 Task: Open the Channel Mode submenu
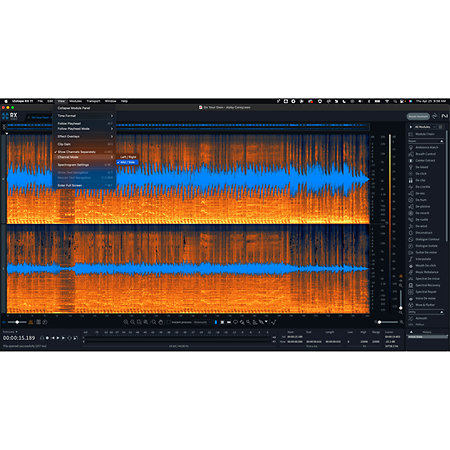[x=84, y=157]
